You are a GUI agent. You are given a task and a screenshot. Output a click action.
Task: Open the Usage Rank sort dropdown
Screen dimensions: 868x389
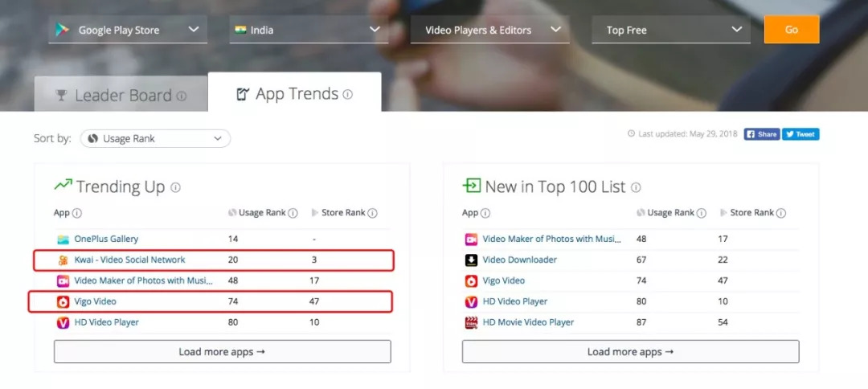point(156,138)
